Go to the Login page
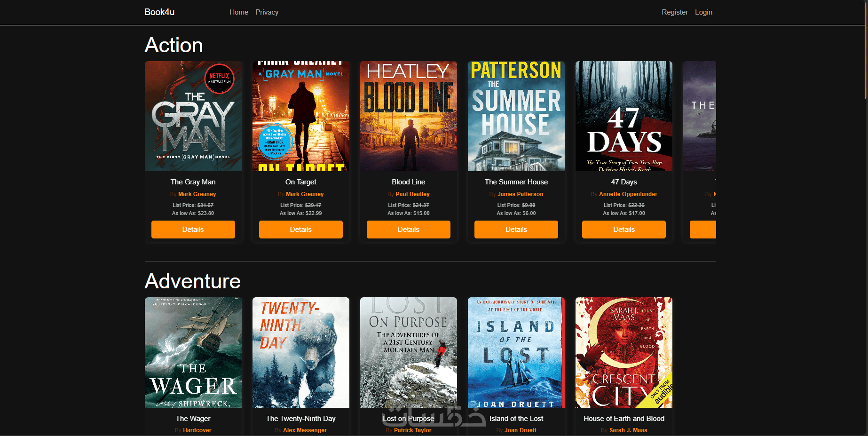 703,12
